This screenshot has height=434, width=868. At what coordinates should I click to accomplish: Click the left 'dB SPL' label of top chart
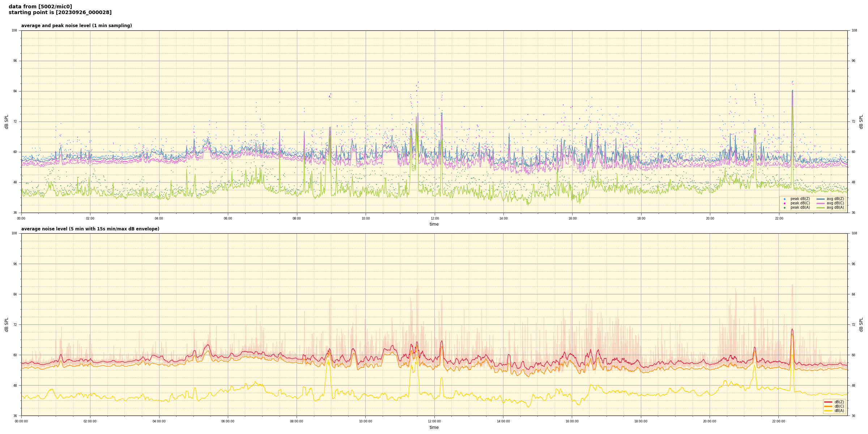[x=7, y=122]
